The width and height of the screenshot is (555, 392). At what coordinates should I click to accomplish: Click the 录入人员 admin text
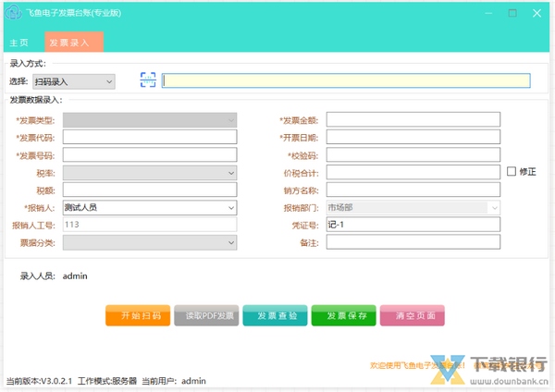(x=75, y=276)
